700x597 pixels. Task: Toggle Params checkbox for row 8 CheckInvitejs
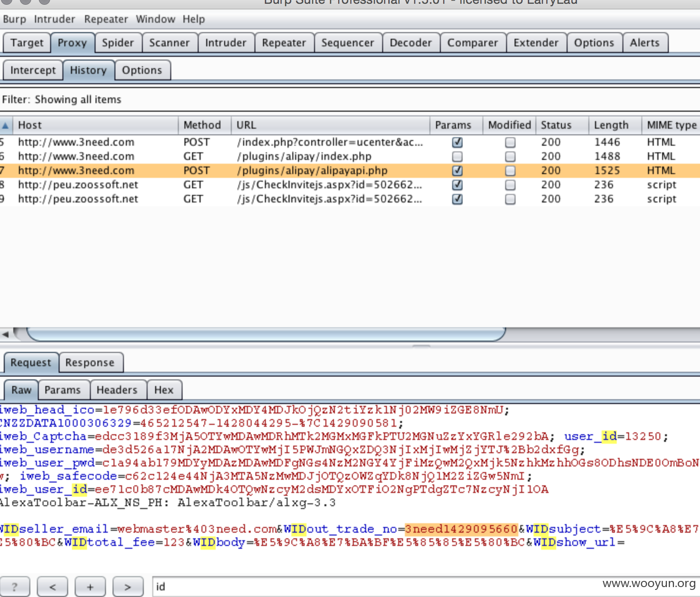point(457,185)
